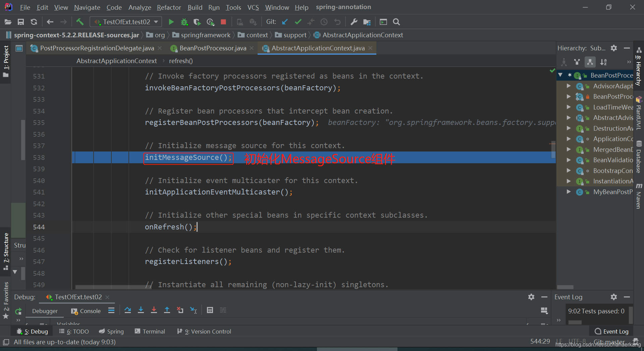Update project via Git blue arrow
This screenshot has height=351, width=644.
point(285,22)
